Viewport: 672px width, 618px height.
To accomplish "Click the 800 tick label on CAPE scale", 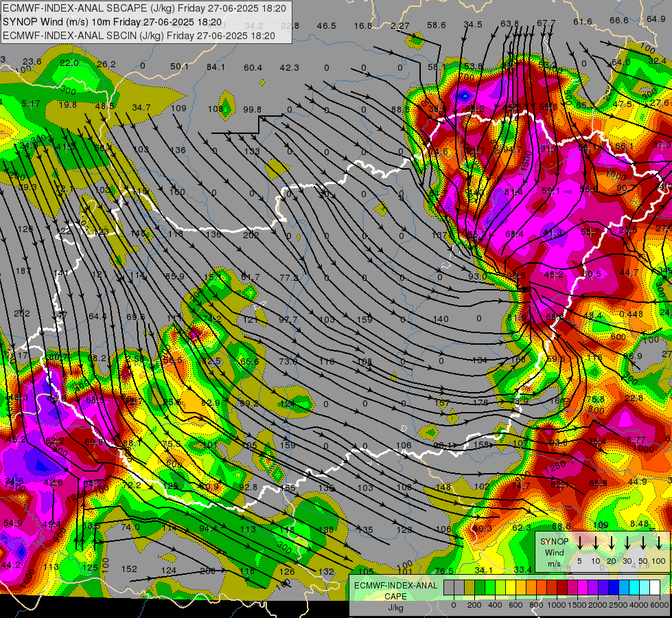I will coord(536,605).
